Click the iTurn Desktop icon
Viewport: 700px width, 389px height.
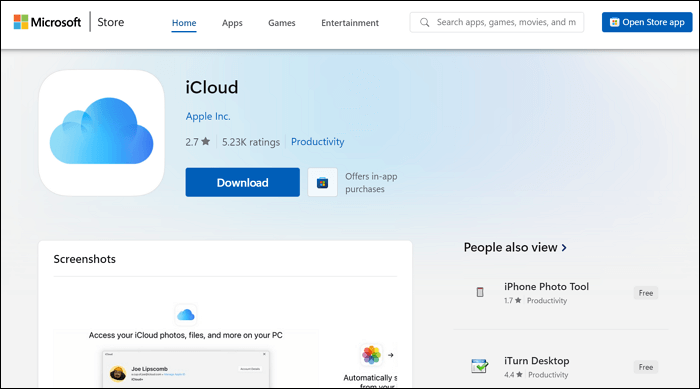coord(479,366)
